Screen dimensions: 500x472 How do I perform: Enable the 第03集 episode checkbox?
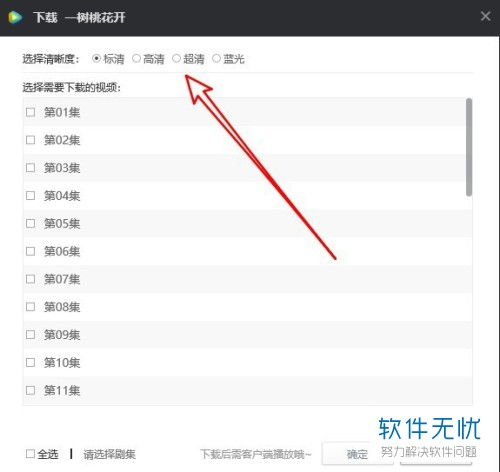click(30, 168)
